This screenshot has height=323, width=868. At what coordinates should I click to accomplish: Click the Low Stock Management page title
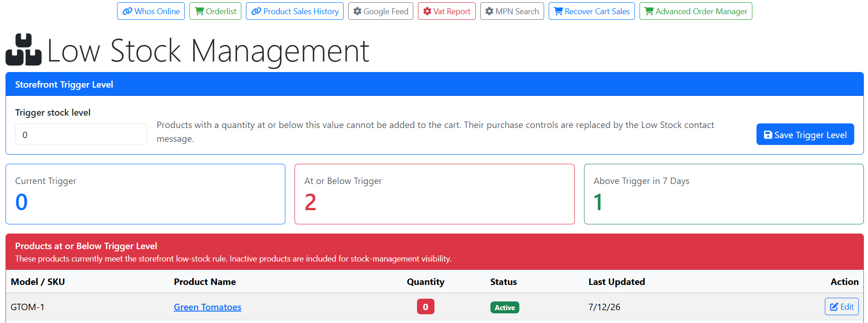point(208,50)
